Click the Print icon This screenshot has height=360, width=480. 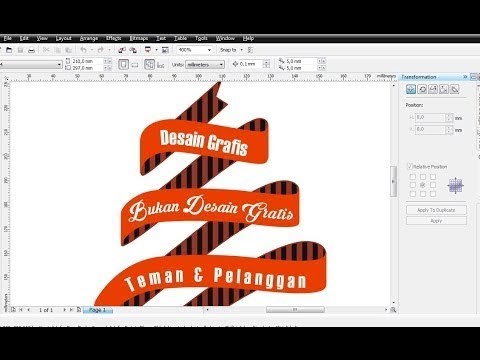click(31, 50)
